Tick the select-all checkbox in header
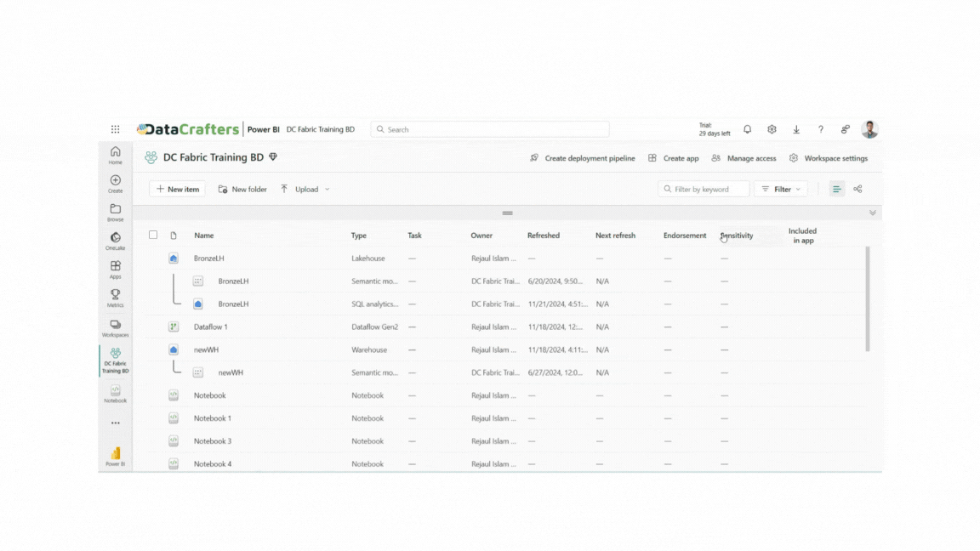Image resolution: width=980 pixels, height=551 pixels. coord(153,235)
